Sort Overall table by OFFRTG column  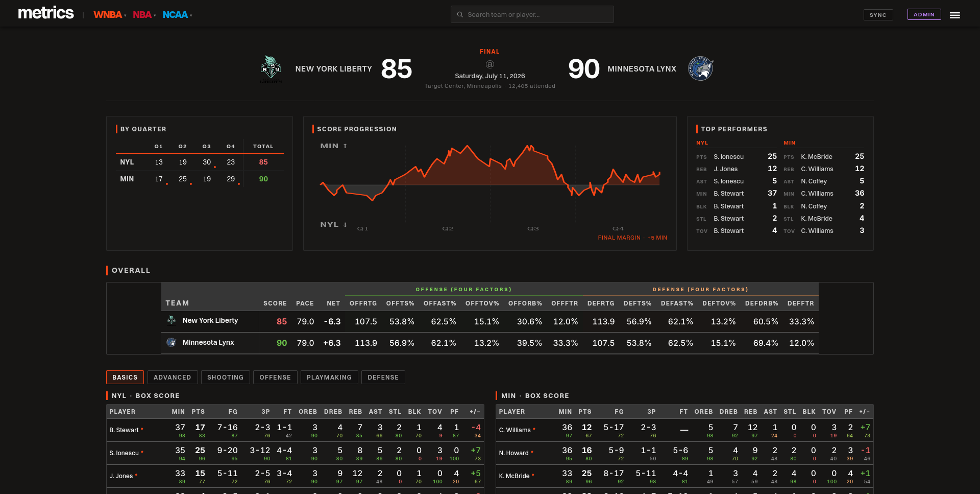pyautogui.click(x=363, y=303)
